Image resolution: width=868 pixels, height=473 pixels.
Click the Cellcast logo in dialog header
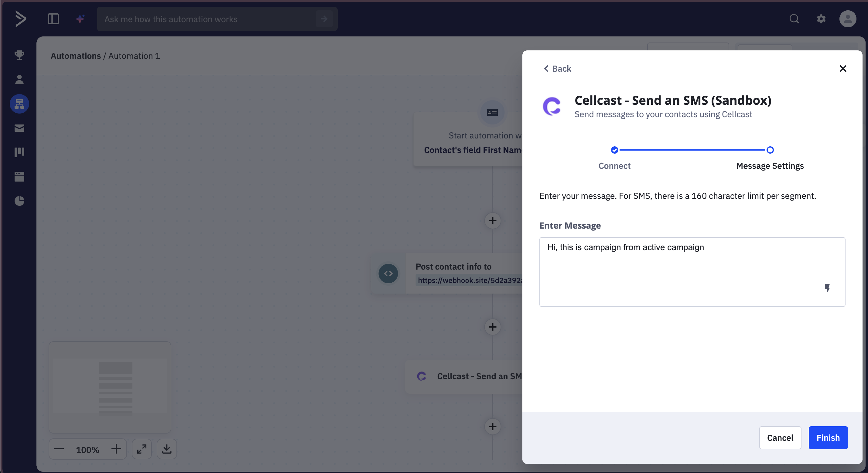click(552, 107)
